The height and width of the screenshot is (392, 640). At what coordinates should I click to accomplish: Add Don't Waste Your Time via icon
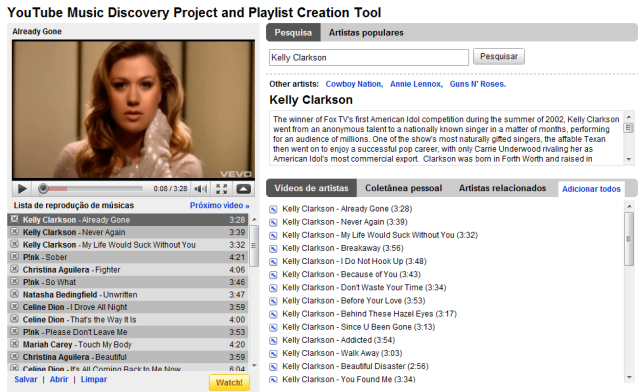273,288
